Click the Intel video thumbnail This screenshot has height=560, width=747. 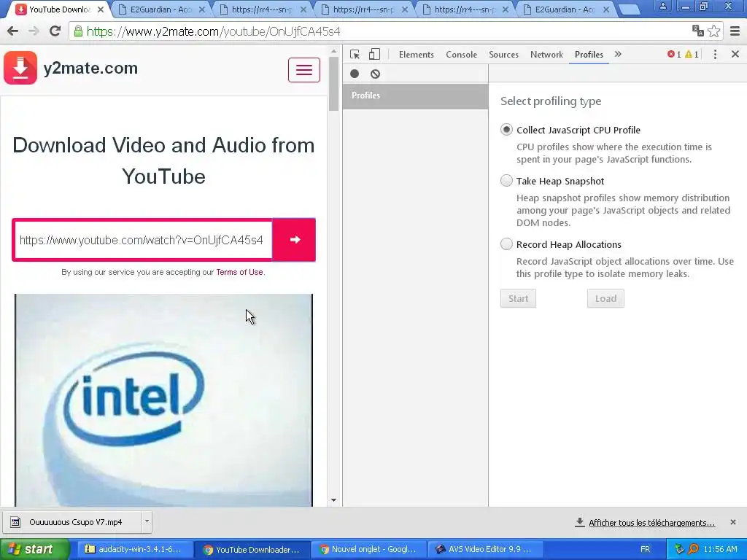coord(164,400)
